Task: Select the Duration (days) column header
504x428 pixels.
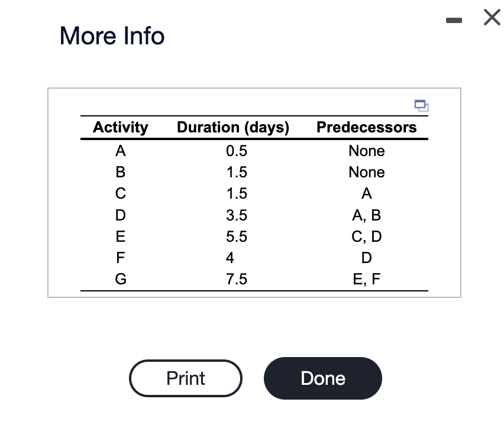Action: (x=232, y=127)
